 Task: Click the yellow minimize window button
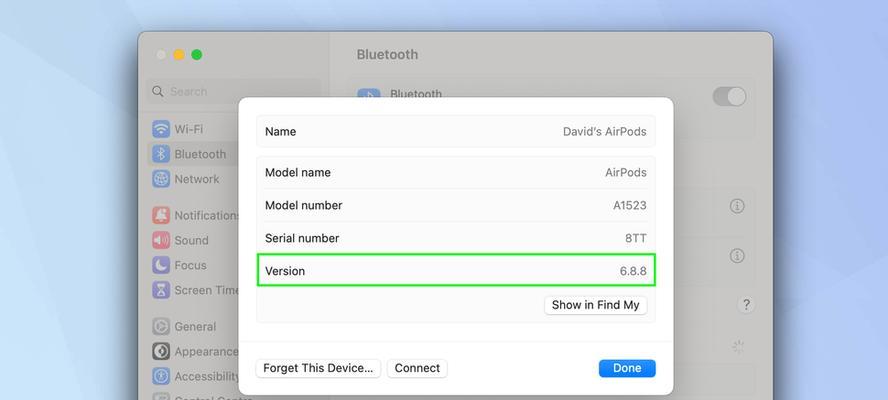pos(179,54)
